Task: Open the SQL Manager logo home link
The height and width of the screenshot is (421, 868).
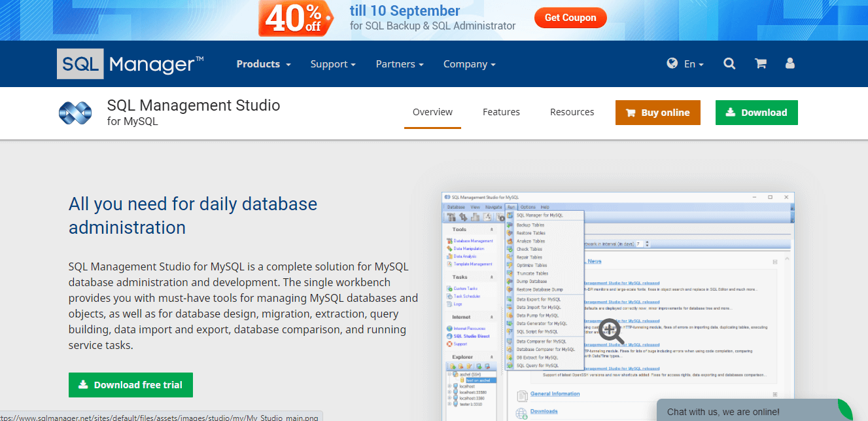Action: (x=130, y=64)
